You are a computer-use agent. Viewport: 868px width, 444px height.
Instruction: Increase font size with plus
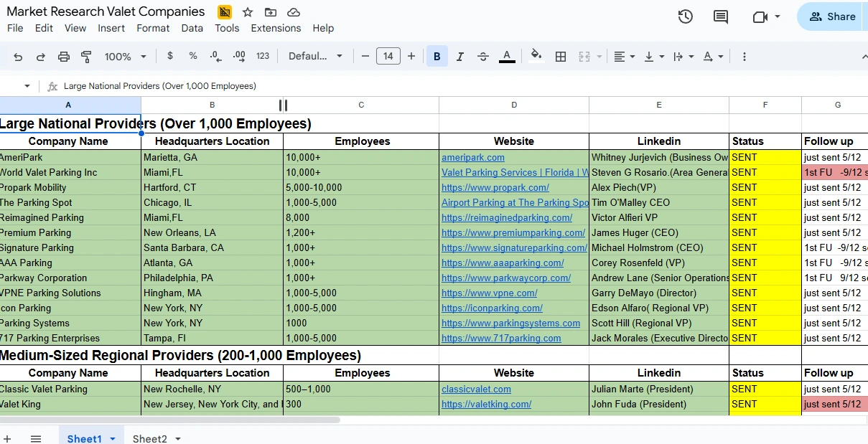click(411, 56)
